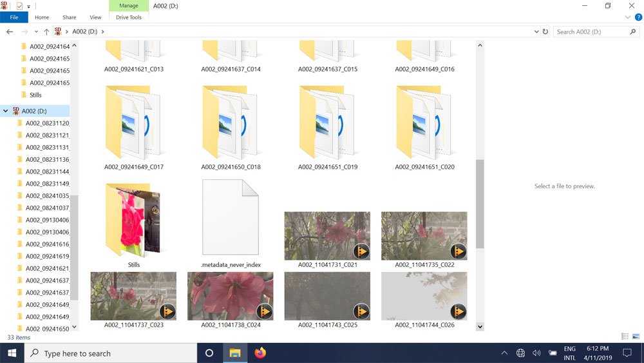Select folder A002_09241651_C020
This screenshot has height=363, width=644.
(424, 128)
